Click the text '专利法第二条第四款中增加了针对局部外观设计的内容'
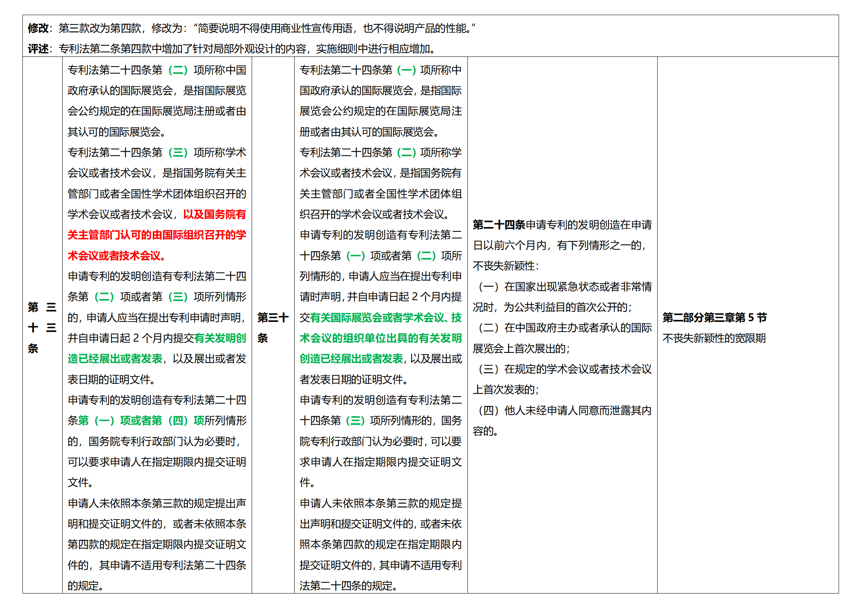 182,49
